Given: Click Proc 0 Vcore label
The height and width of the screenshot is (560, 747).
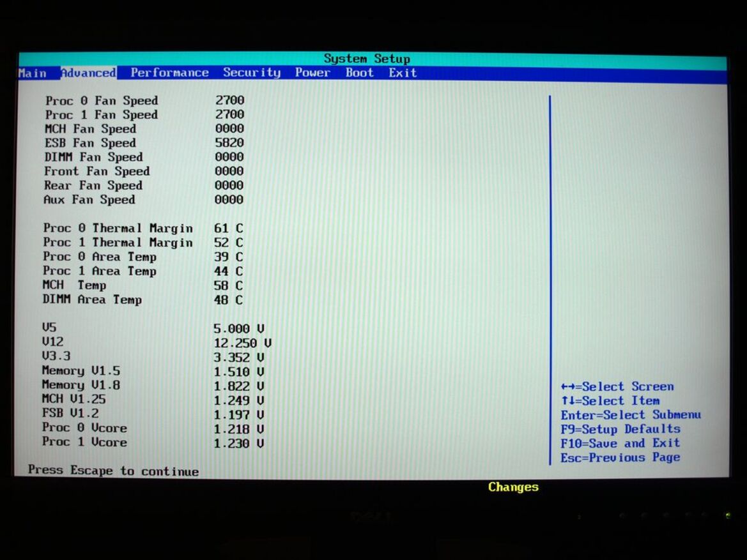Looking at the screenshot, I should coord(85,428).
